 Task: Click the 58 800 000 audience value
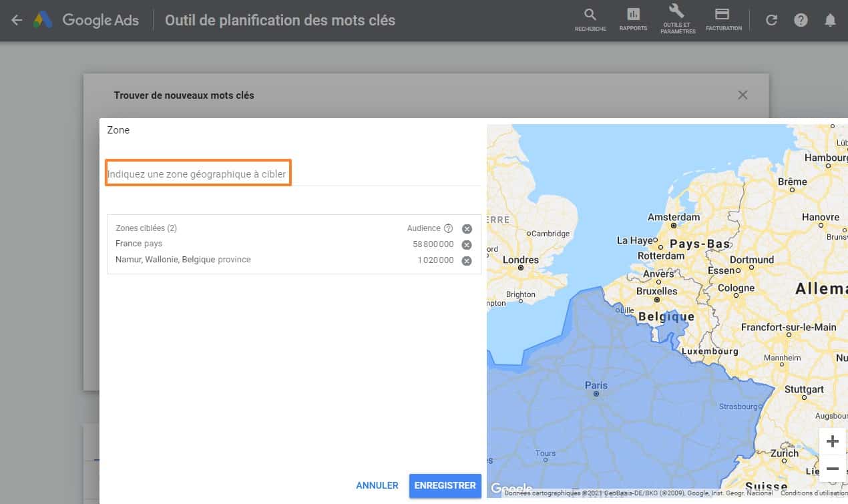pyautogui.click(x=433, y=244)
